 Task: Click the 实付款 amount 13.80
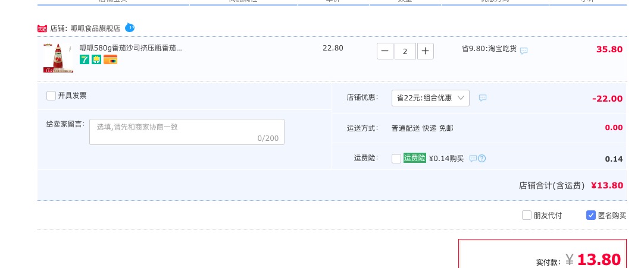[599, 260]
